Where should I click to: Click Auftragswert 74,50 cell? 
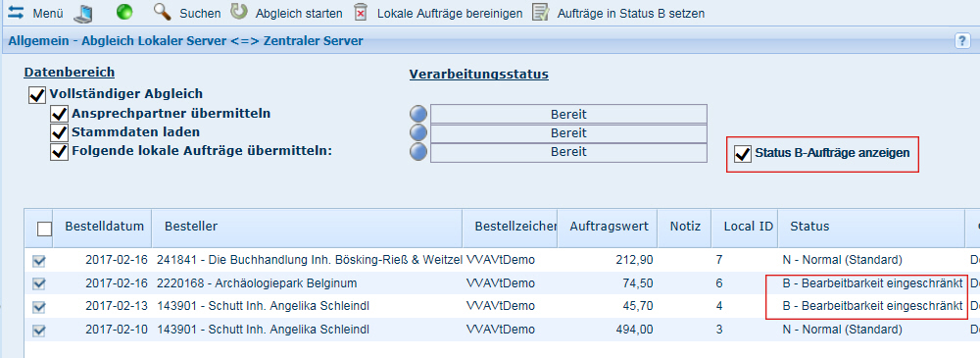pyautogui.click(x=638, y=283)
